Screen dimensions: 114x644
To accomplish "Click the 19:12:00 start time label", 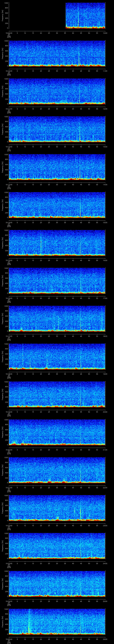I will point(9,147).
